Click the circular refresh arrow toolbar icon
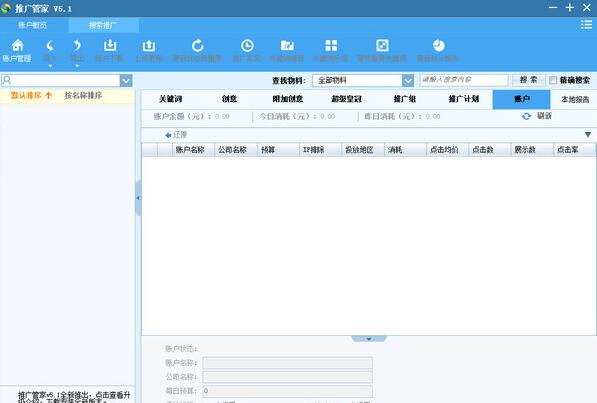This screenshot has width=597, height=403. pyautogui.click(x=197, y=46)
